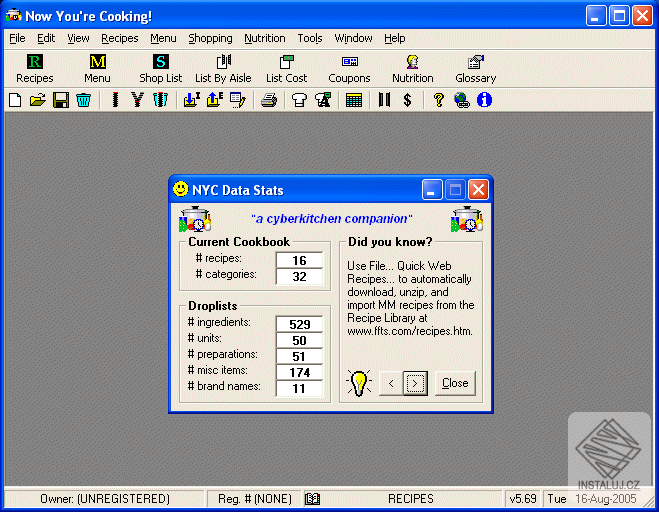Click the # ingredients value 529

pos(299,324)
